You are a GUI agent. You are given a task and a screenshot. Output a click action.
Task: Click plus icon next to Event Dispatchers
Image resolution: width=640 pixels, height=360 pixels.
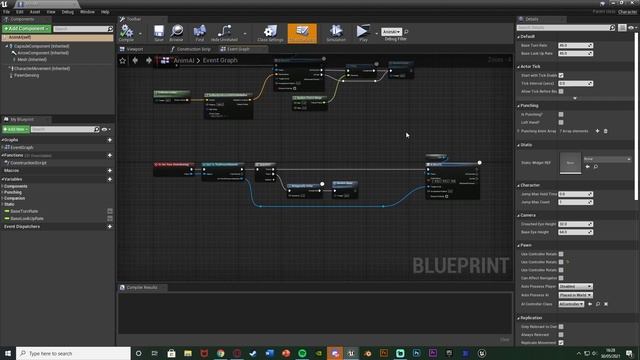tap(109, 227)
